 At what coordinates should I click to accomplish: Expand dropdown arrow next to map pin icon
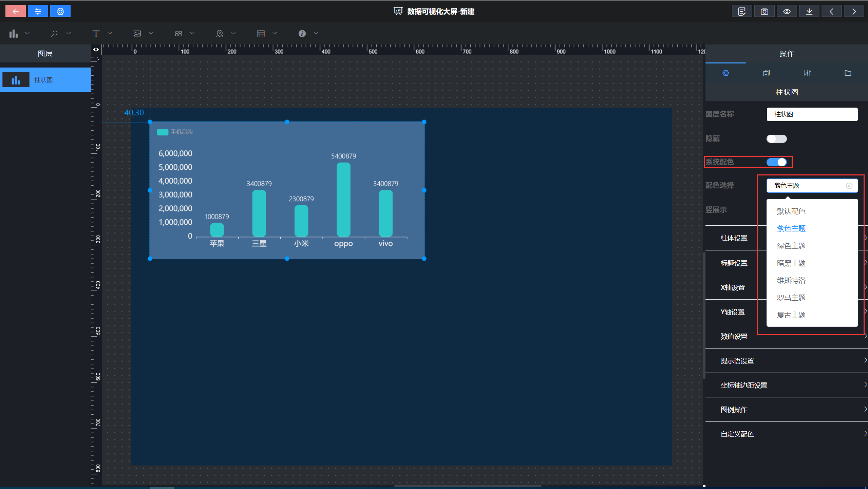[233, 33]
